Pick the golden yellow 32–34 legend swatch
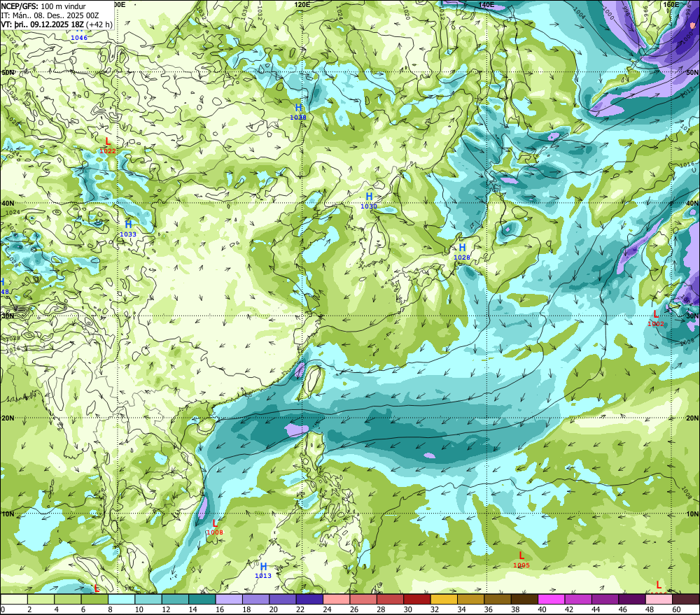 444,599
